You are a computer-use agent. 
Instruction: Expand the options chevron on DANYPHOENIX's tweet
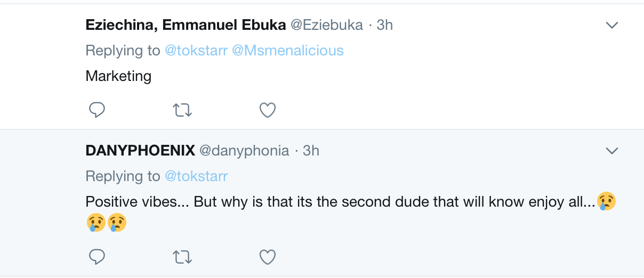click(612, 151)
